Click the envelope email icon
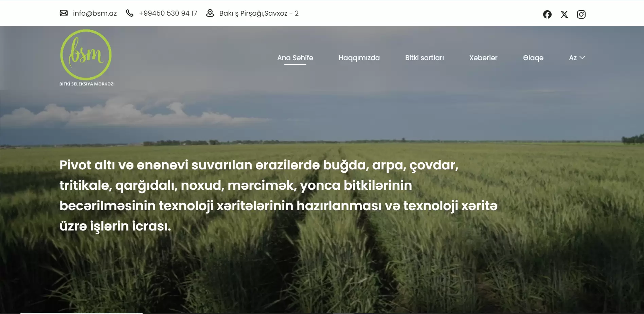Image resolution: width=644 pixels, height=314 pixels. (64, 13)
